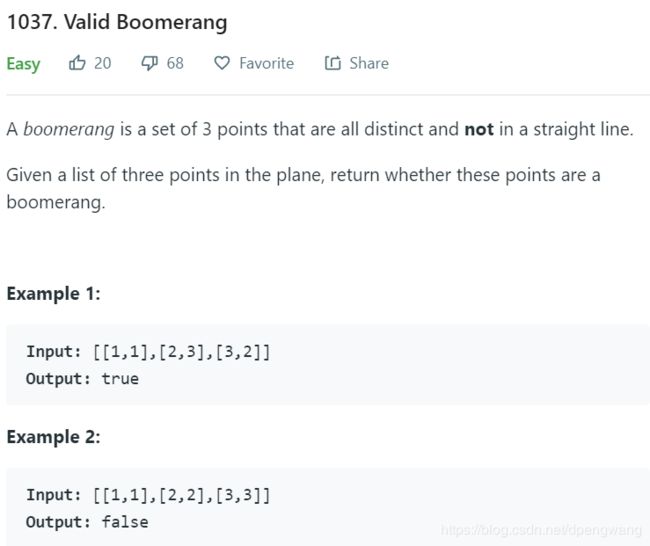Image resolution: width=650 pixels, height=546 pixels.
Task: Select the dislike count 68
Action: [175, 63]
